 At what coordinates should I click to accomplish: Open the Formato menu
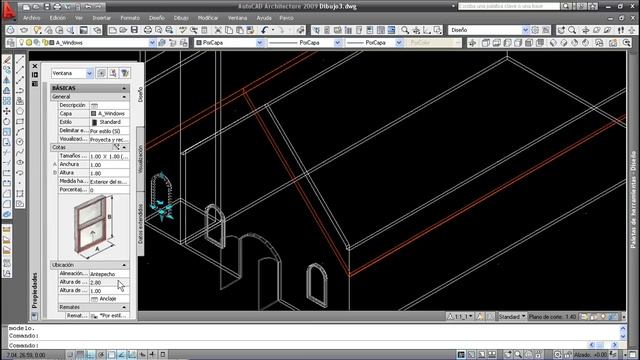[x=130, y=18]
